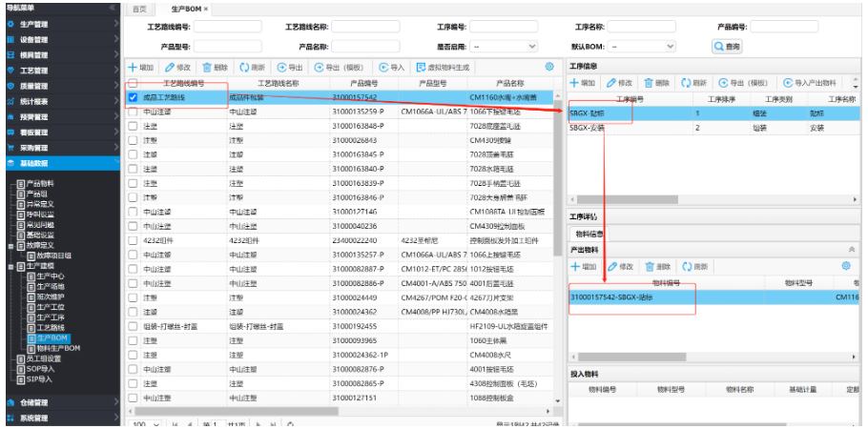868x429 pixels.
Task: Select the SBGX-安装 process row
Action: (714, 128)
